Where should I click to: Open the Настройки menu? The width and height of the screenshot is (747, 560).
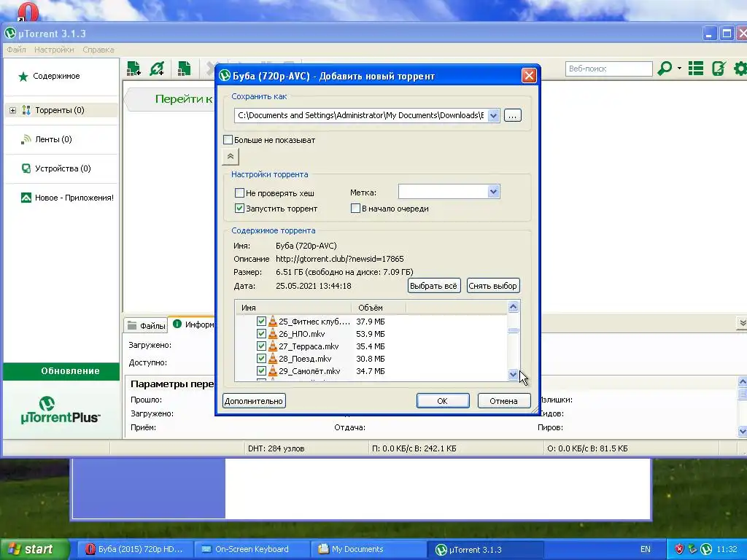point(54,50)
